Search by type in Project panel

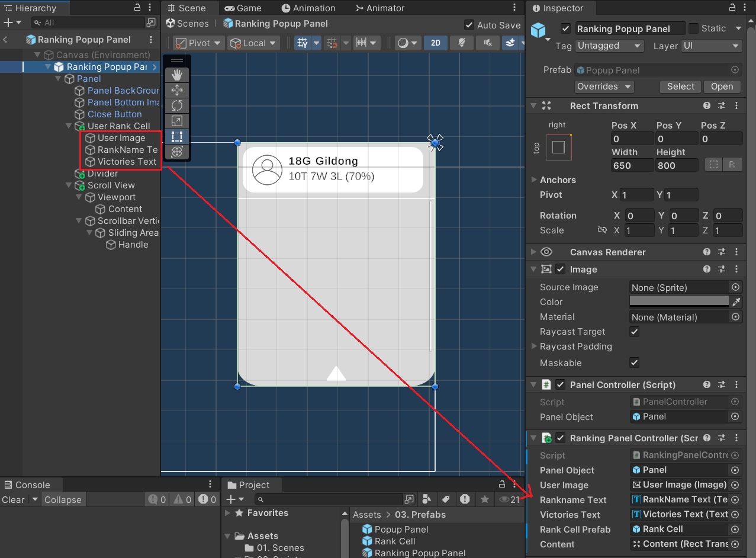pos(427,499)
